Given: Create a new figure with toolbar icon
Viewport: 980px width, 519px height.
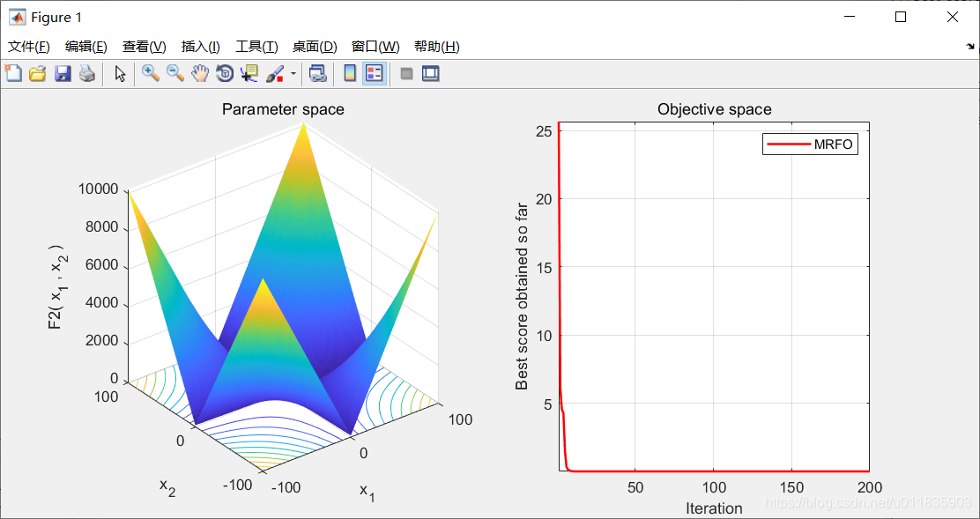Looking at the screenshot, I should point(13,74).
